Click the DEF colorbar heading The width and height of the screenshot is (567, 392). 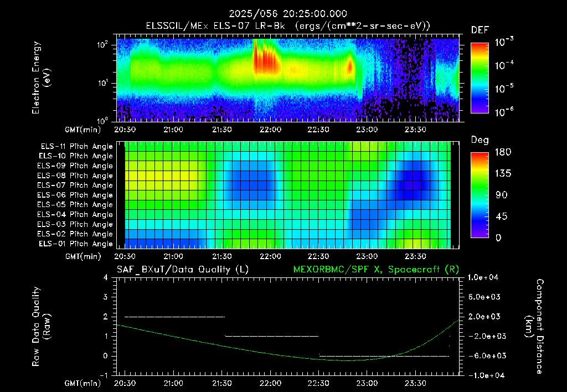point(480,30)
